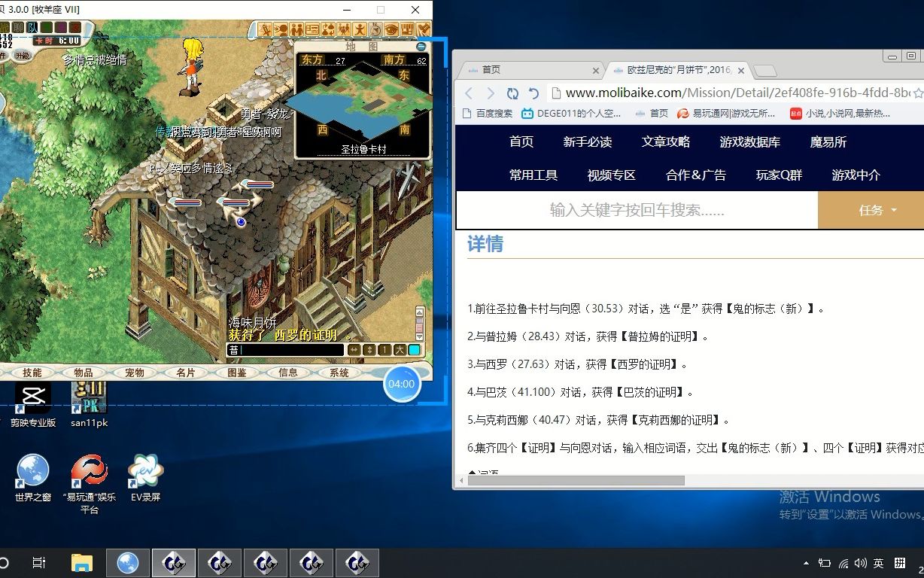Image resolution: width=924 pixels, height=578 pixels.
Task: Bookmark page with the star icon
Action: point(917,93)
